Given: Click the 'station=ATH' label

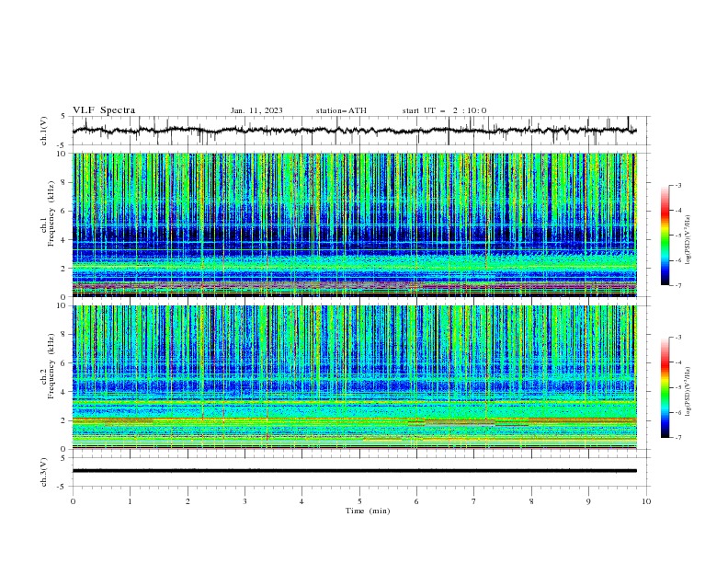Looking at the screenshot, I should coord(341,110).
